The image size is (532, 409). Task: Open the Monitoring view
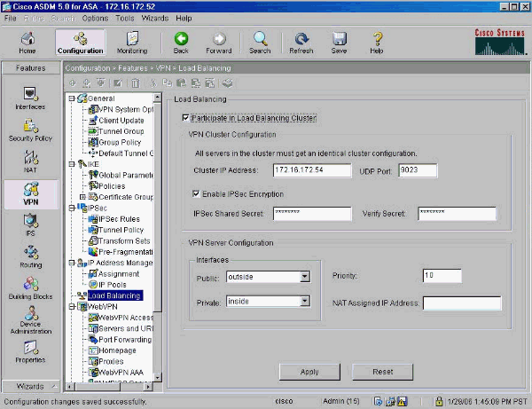[132, 43]
